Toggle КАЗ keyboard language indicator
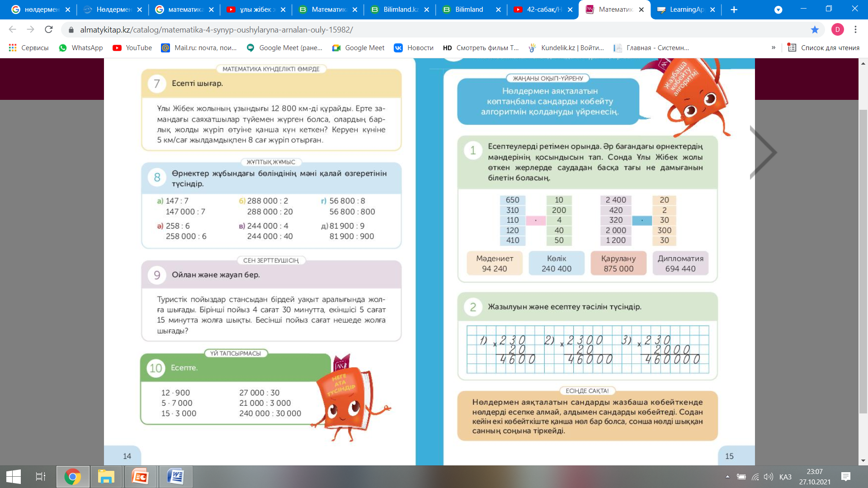Viewport: 868px width, 488px height. pyautogui.click(x=785, y=477)
